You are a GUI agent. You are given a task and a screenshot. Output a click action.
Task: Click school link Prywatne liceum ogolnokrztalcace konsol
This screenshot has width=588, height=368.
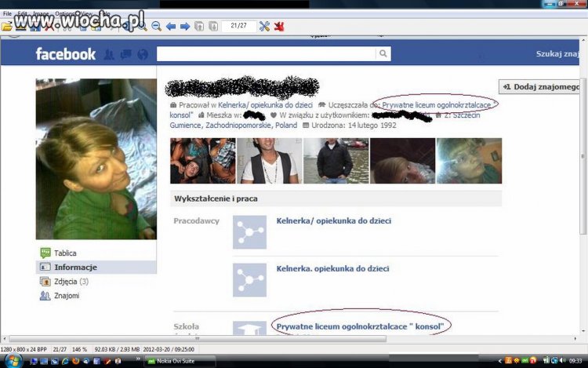click(360, 326)
